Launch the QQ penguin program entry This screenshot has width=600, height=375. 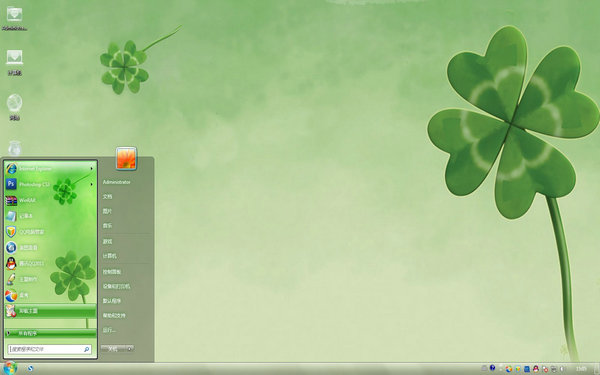coord(50,264)
